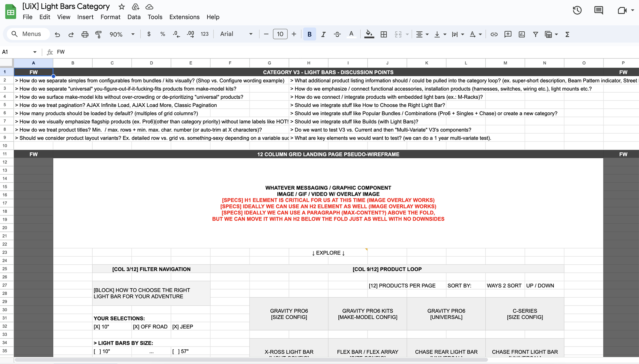Open comment history panel
The width and height of the screenshot is (639, 364).
tap(598, 10)
